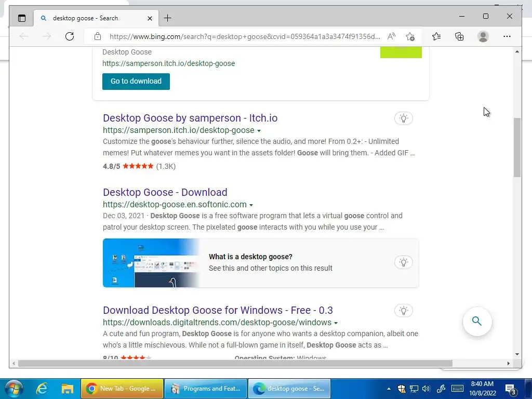The width and height of the screenshot is (532, 399).
Task: Click lightbulb icon beside Windows - Free result
Action: [403, 311]
